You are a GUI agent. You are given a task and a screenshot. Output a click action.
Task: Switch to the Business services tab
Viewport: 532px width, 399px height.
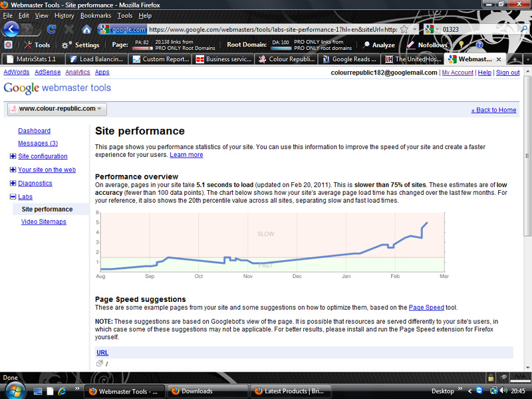point(223,59)
